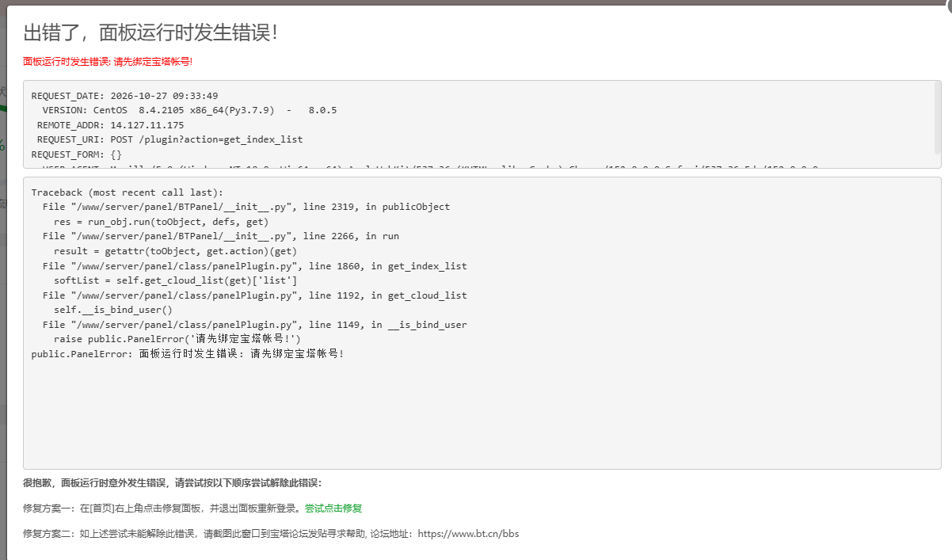Click the "self.__is_bind_user()" code line

point(113,310)
